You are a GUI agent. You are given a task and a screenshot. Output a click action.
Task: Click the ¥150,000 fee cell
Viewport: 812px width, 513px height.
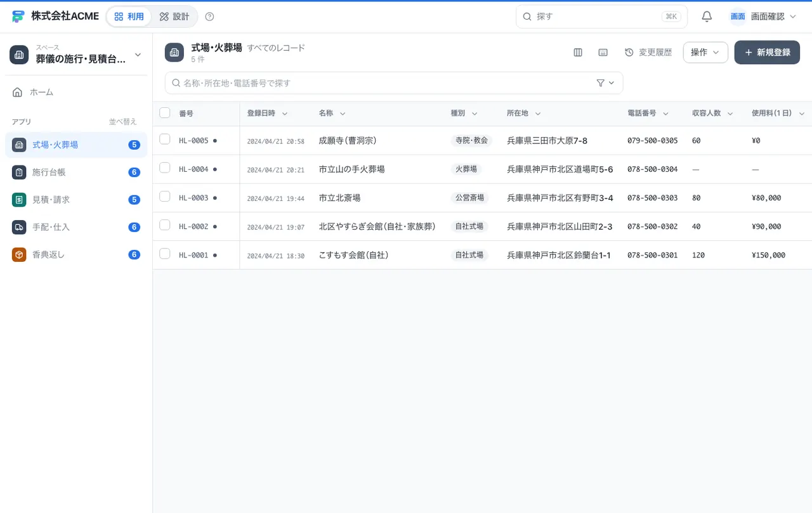(x=768, y=256)
